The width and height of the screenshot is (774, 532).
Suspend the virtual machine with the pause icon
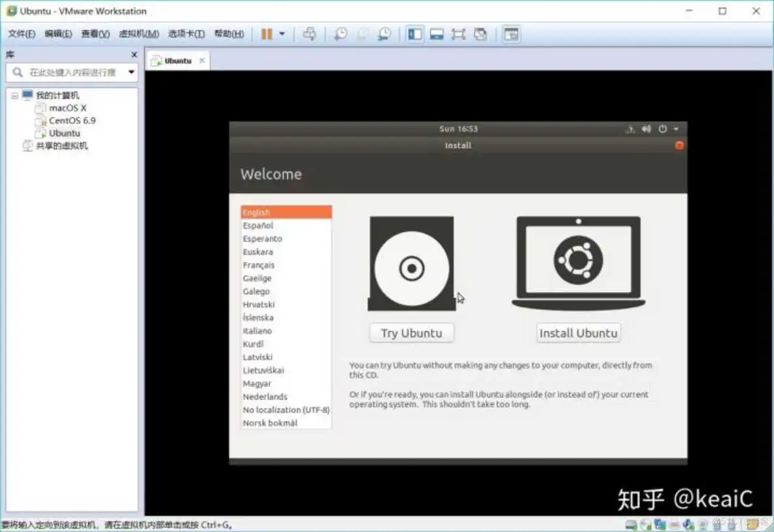pos(269,33)
